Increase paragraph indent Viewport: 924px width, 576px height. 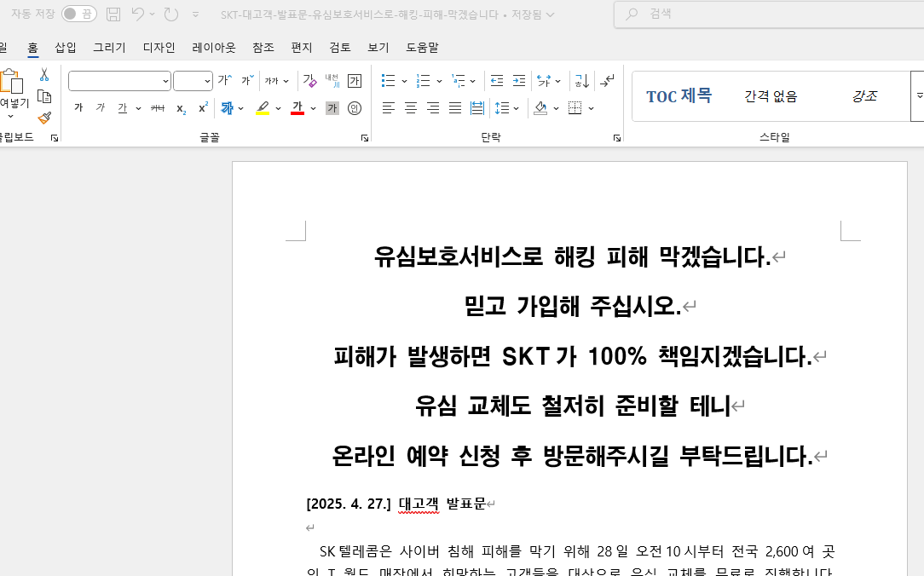519,80
